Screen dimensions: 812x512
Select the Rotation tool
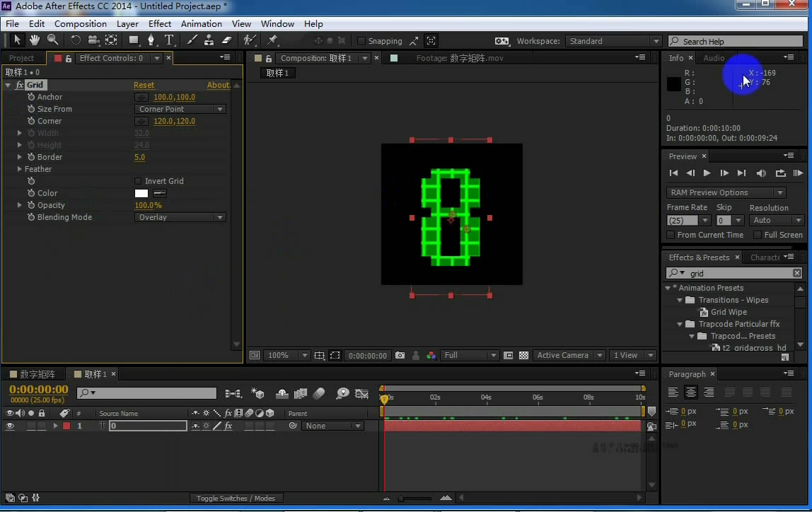click(76, 40)
